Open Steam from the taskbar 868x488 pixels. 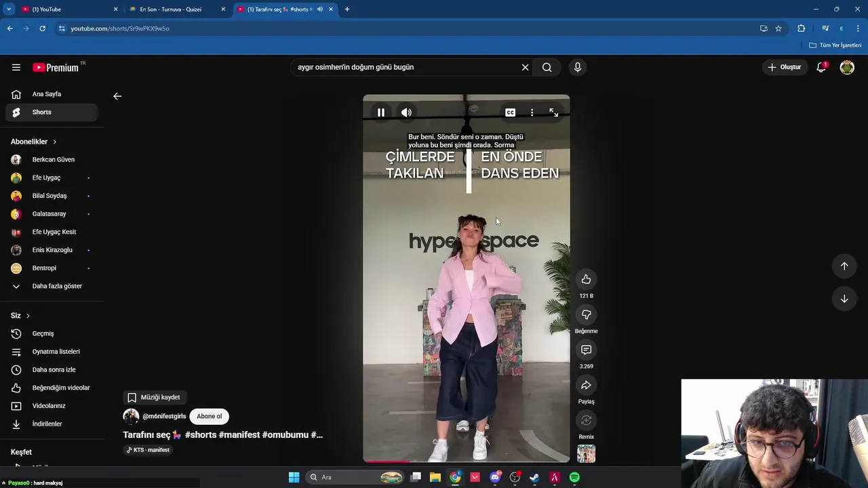(534, 477)
